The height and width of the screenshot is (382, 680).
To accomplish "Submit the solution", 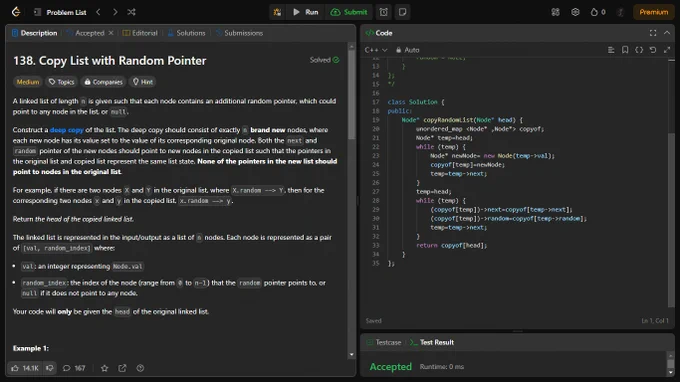I will [x=349, y=12].
